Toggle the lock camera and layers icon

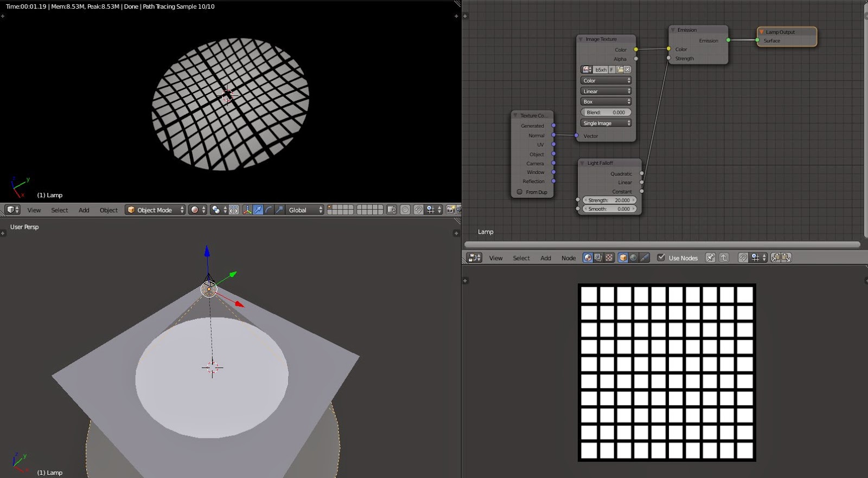click(391, 210)
